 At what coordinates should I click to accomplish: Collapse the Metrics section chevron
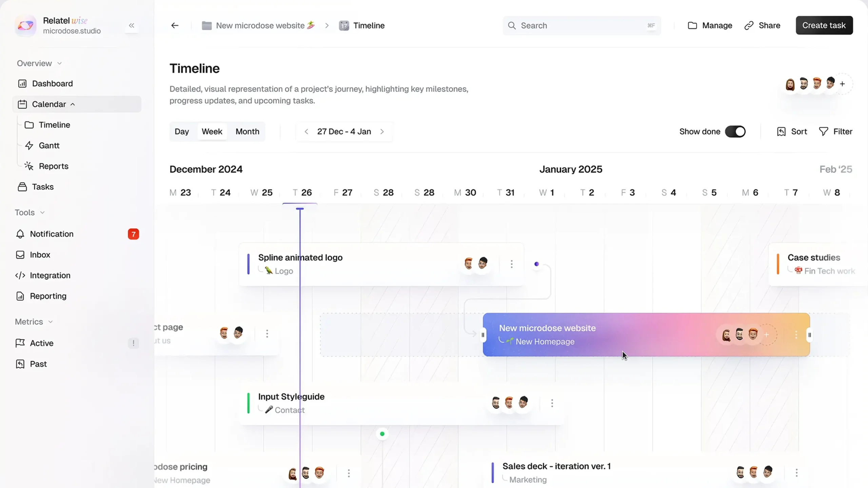click(51, 322)
